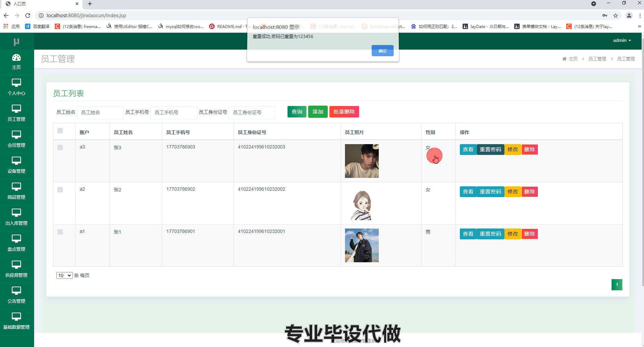Go to page 1 in pagination

[x=617, y=285]
